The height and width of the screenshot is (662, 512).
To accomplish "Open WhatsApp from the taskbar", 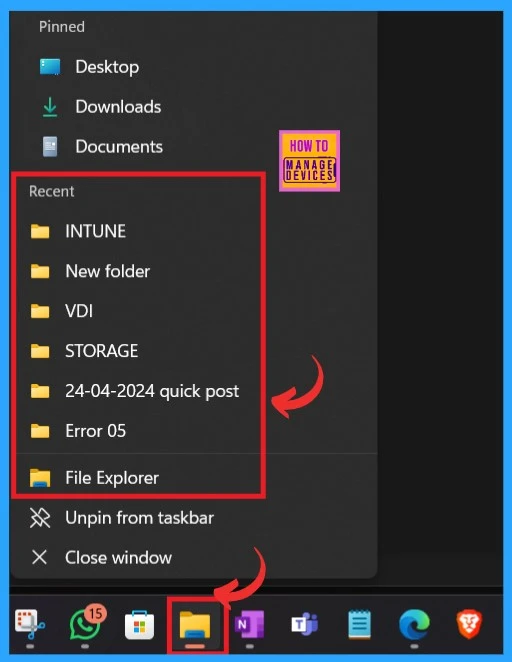I will tap(87, 623).
